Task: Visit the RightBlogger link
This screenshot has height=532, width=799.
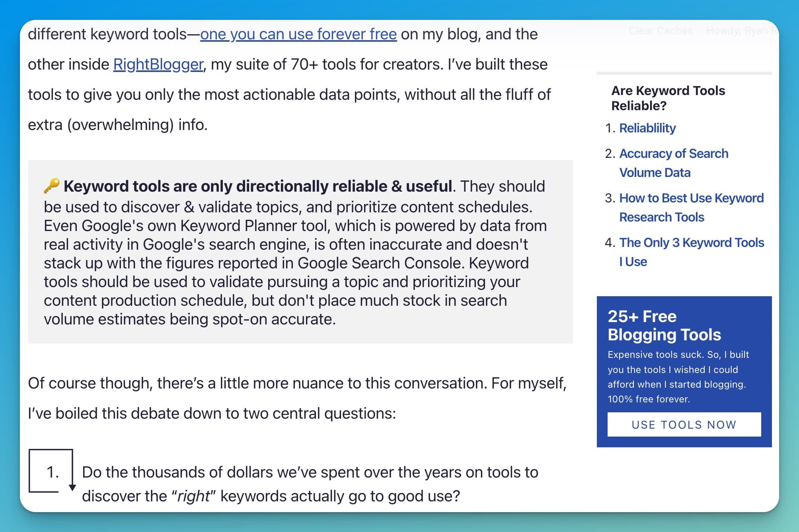Action: click(x=157, y=64)
